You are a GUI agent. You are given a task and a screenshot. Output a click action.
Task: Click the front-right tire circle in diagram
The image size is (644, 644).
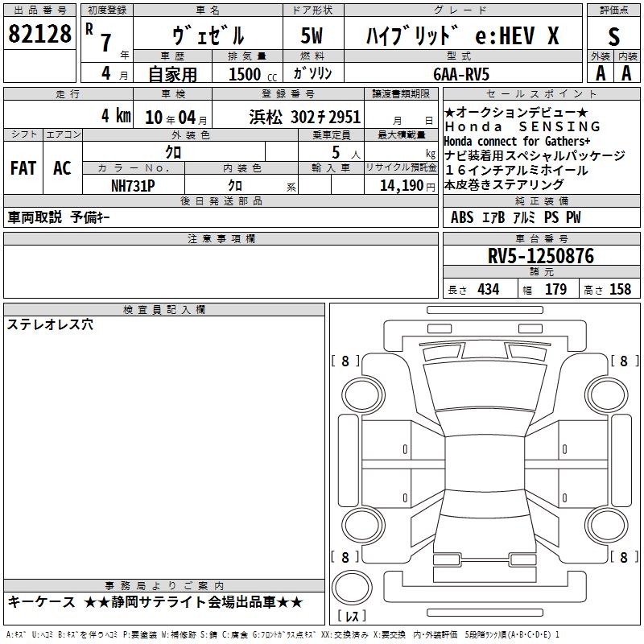coord(607,395)
